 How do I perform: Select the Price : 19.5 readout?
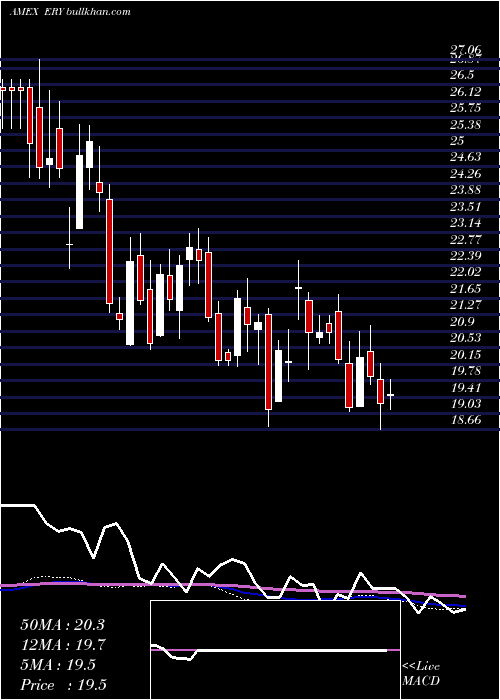pyautogui.click(x=63, y=685)
